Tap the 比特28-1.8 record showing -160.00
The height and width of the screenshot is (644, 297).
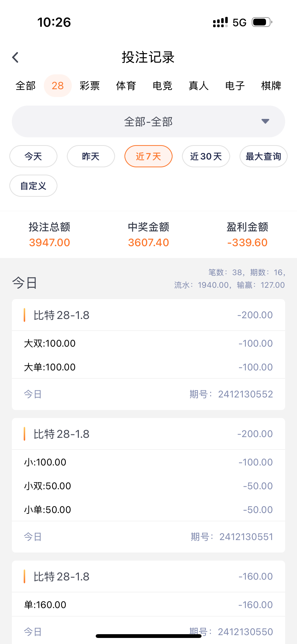[x=148, y=576]
